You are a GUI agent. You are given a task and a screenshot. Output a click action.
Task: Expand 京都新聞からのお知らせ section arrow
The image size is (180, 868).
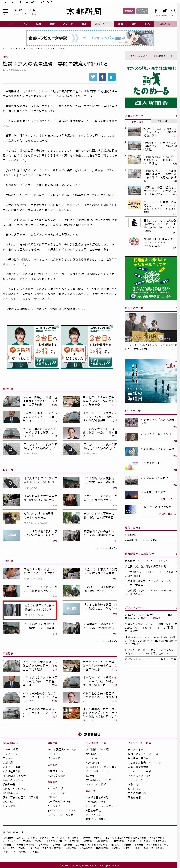176,554
